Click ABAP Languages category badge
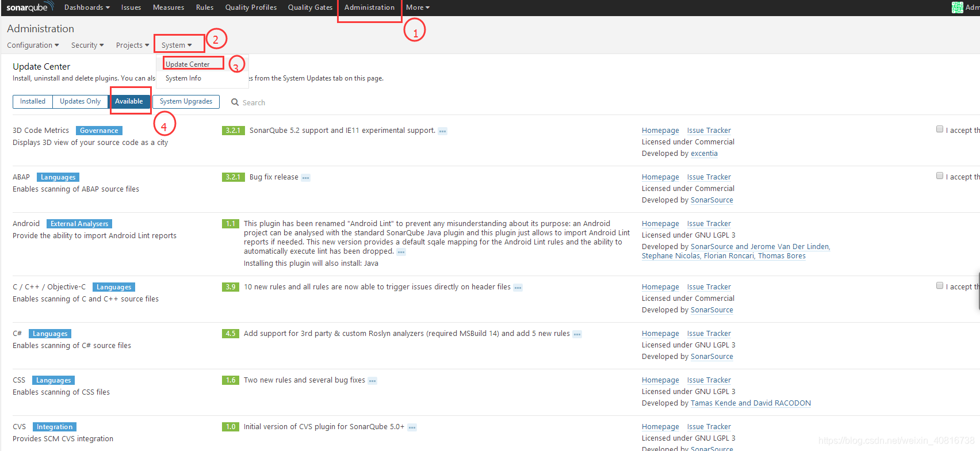The width and height of the screenshot is (980, 451). (58, 177)
